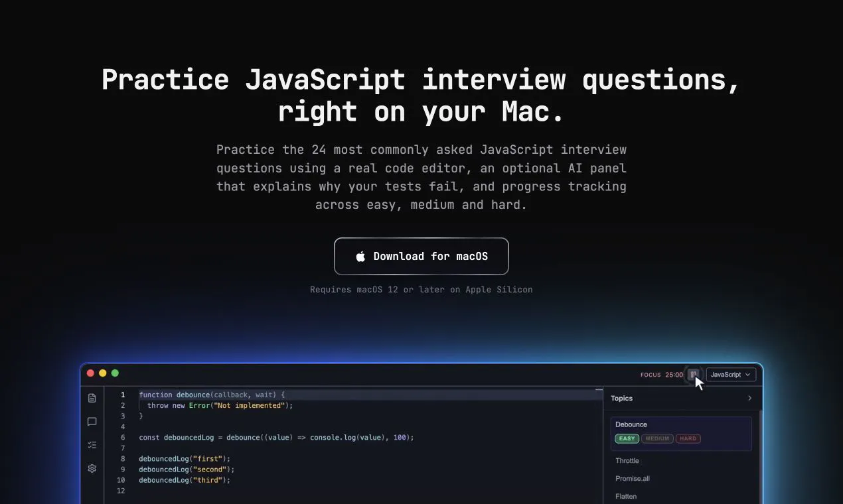Collapse the Topics panel chevron
This screenshot has height=504, width=843.
[x=750, y=399]
